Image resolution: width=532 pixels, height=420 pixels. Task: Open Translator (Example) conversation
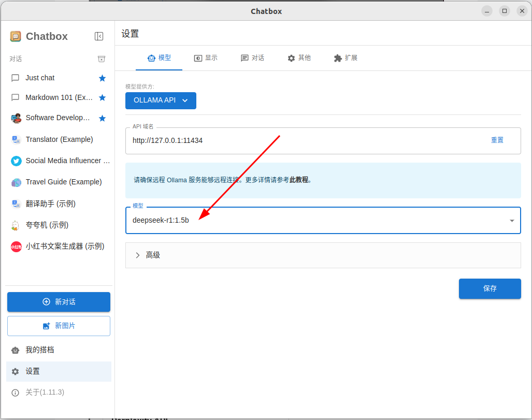point(59,139)
